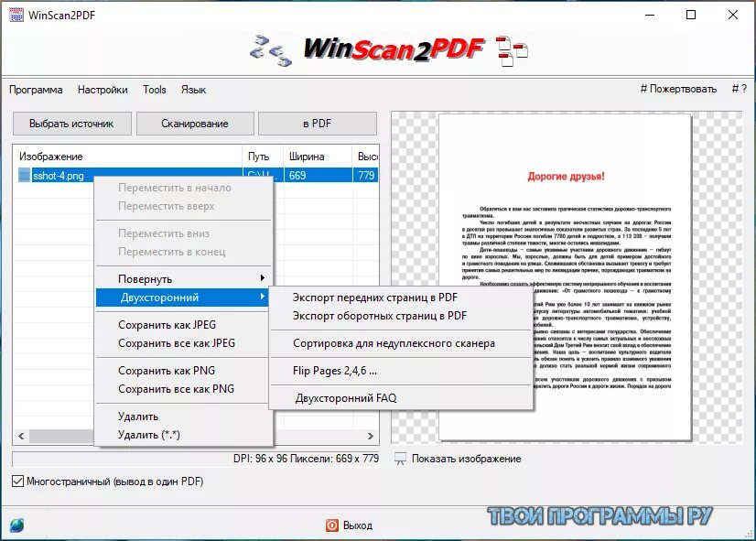Open the # ? help menu
This screenshot has height=541, width=756.
point(740,89)
